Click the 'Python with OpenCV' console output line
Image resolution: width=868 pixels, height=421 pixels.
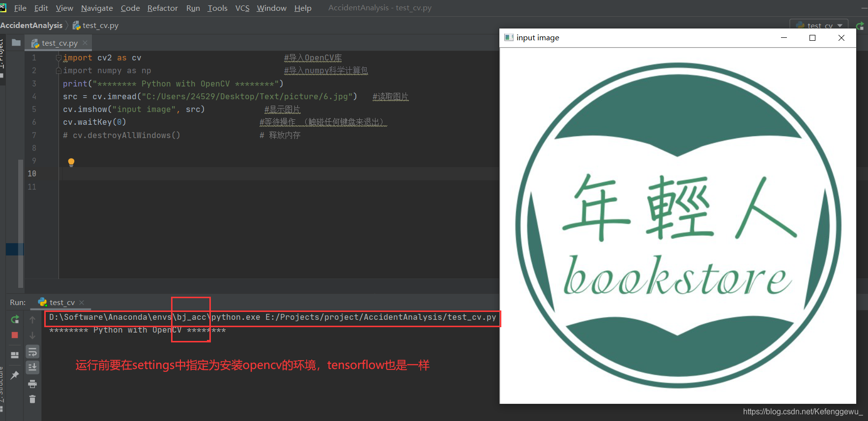pyautogui.click(x=138, y=330)
